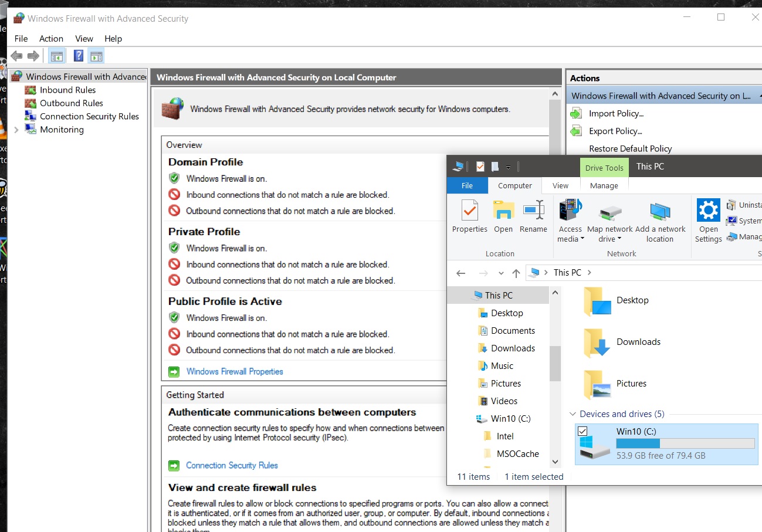The width and height of the screenshot is (762, 532).
Task: Click the navigation pane scroll-down arrow
Action: [556, 462]
